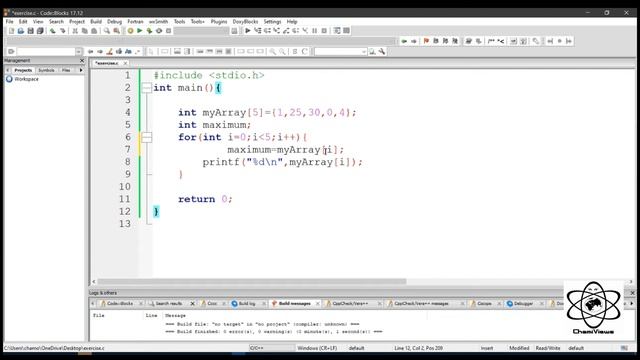640x360 pixels.
Task: Start debugging with Debug/Continue arrow
Action: click(248, 31)
